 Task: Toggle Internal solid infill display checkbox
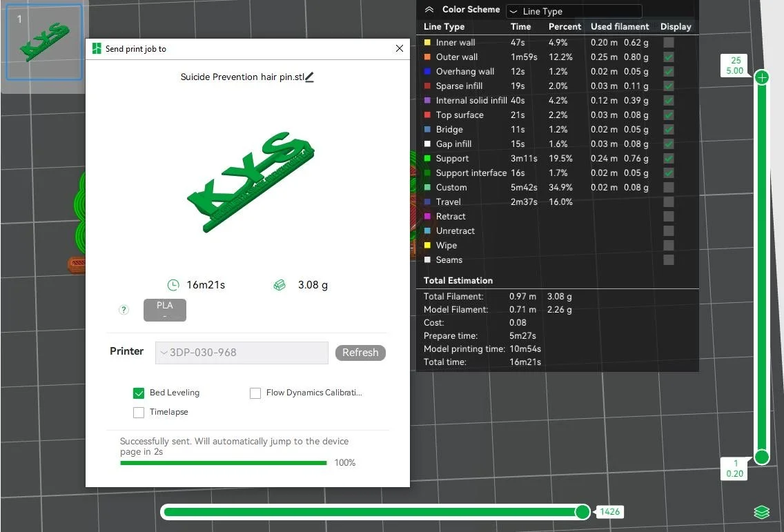pos(669,101)
